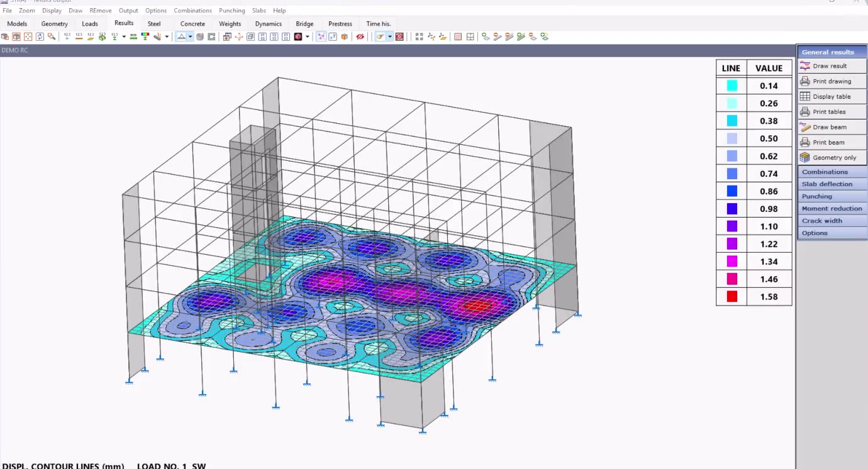Switch to the Time his. tab
868x469 pixels.
379,24
